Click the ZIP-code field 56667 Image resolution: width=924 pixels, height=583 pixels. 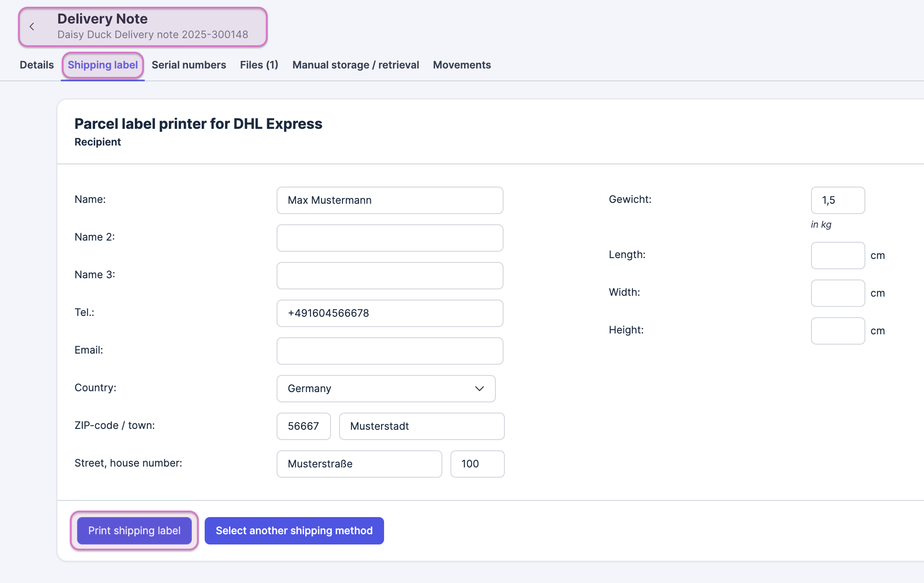tap(304, 426)
